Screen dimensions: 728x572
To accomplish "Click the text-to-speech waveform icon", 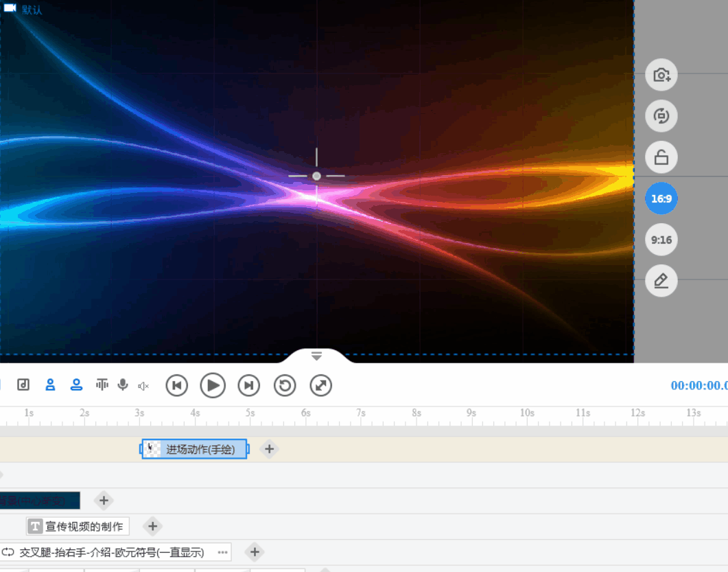I will click(102, 385).
